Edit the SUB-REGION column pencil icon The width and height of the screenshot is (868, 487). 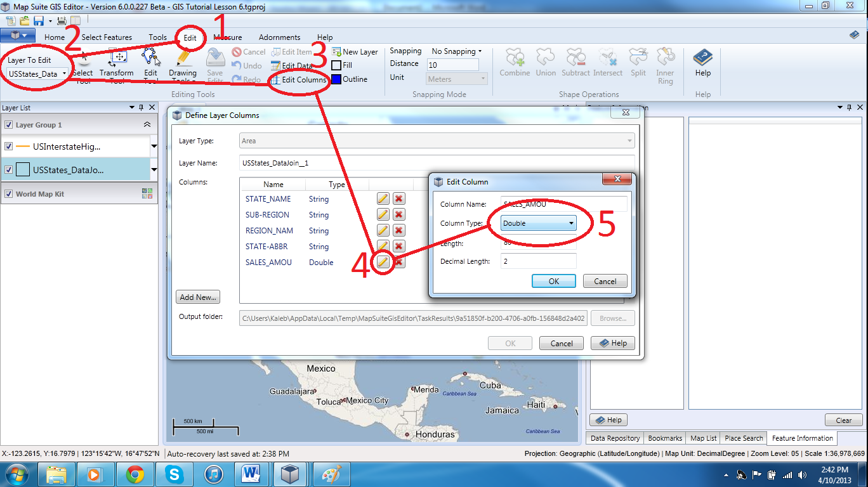tap(383, 215)
